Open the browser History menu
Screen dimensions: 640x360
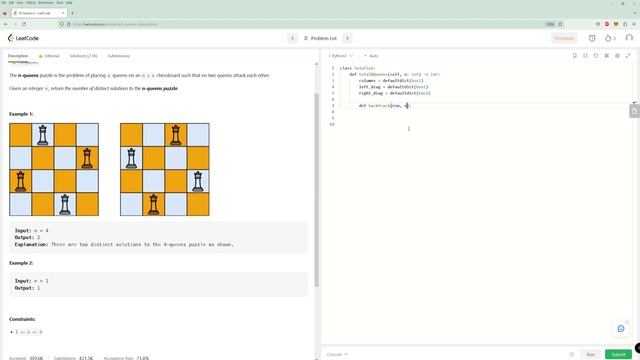(x=31, y=2)
